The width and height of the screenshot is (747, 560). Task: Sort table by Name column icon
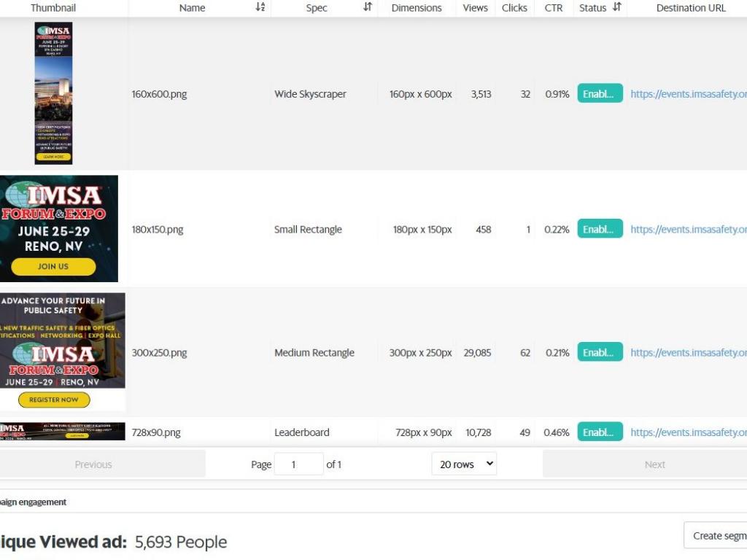click(260, 7)
